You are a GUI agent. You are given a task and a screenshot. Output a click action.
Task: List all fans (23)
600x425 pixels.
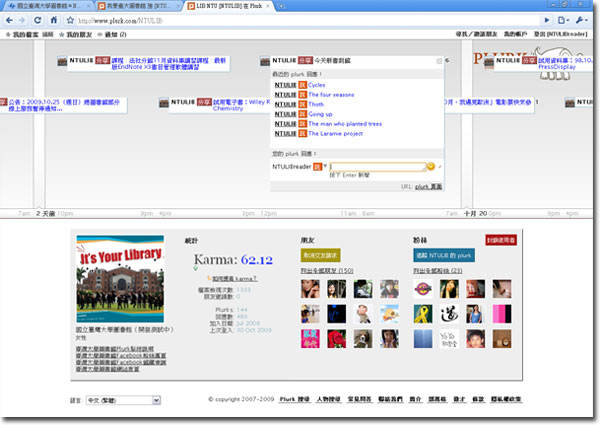click(437, 270)
